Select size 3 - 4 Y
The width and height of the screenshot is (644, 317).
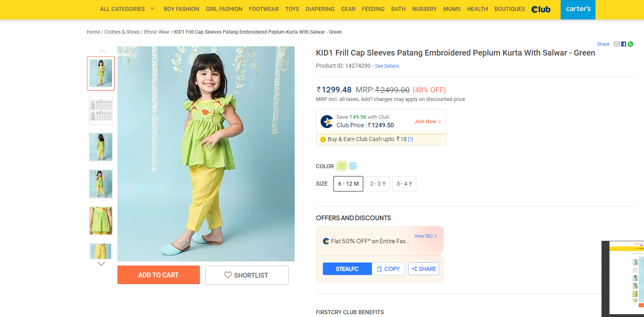[x=404, y=184]
